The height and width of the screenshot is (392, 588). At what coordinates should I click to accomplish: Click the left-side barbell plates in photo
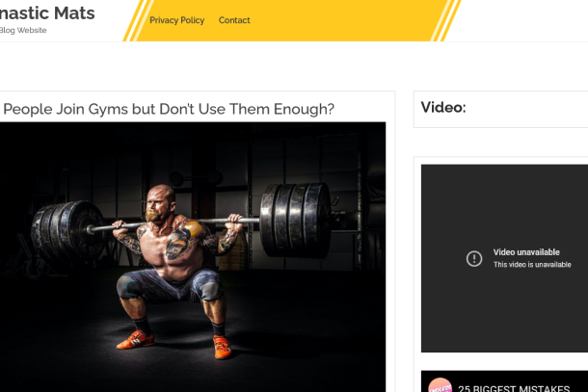(68, 230)
